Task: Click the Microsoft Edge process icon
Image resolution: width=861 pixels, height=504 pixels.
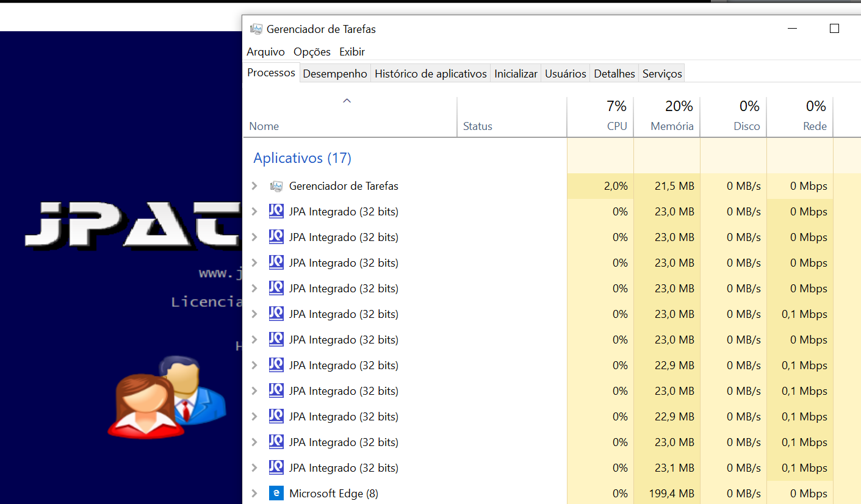Action: point(276,494)
